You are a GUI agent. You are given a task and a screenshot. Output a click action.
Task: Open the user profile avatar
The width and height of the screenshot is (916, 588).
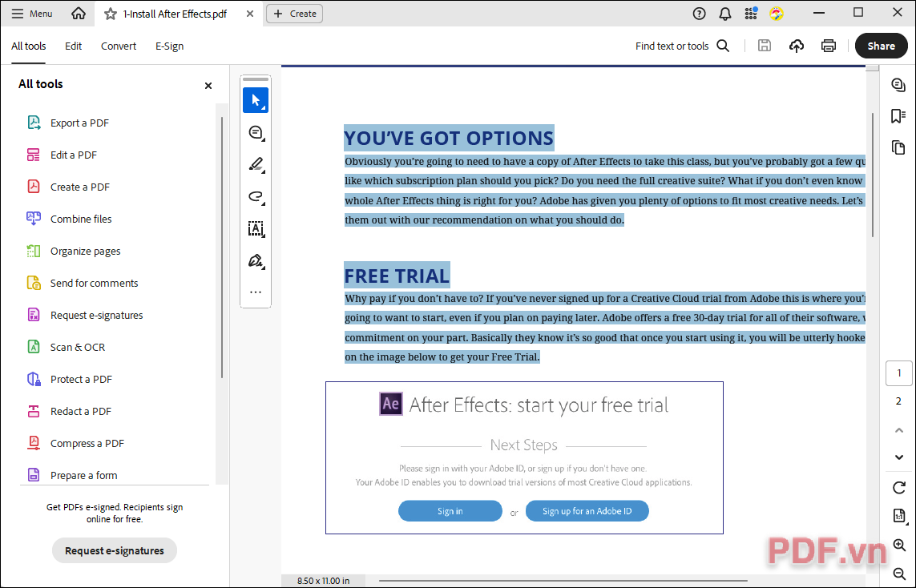(777, 14)
